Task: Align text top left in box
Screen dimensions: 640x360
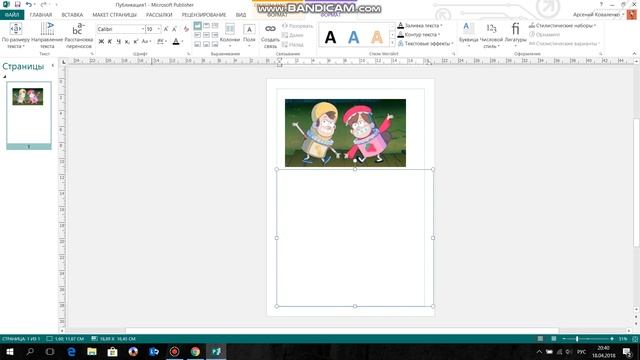Action: click(x=198, y=26)
